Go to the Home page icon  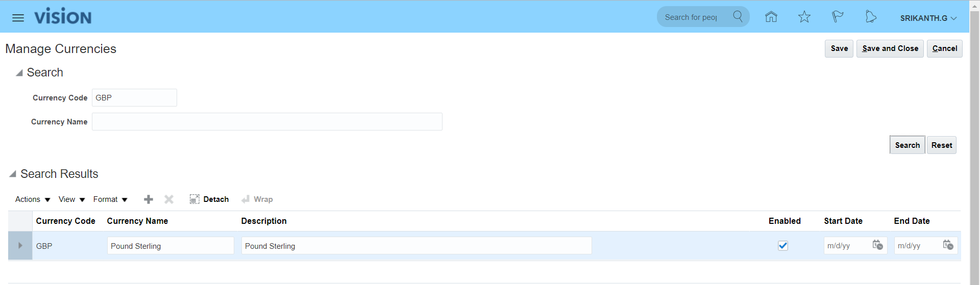click(x=771, y=17)
